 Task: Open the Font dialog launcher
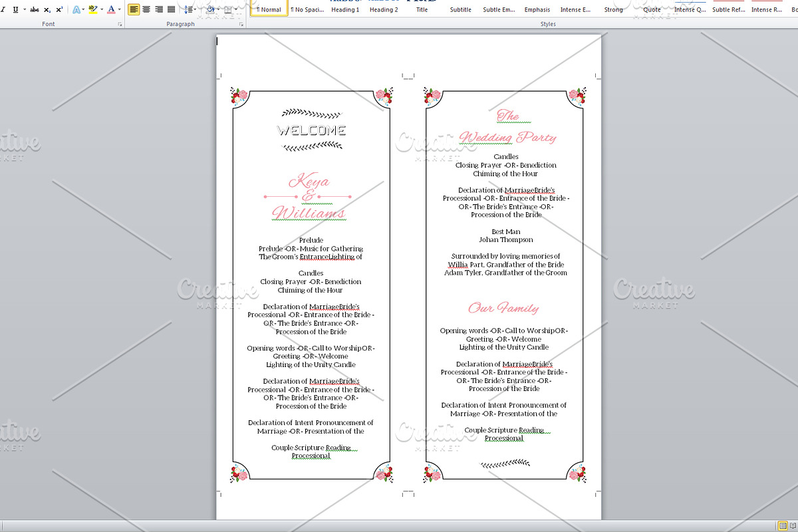coord(120,24)
